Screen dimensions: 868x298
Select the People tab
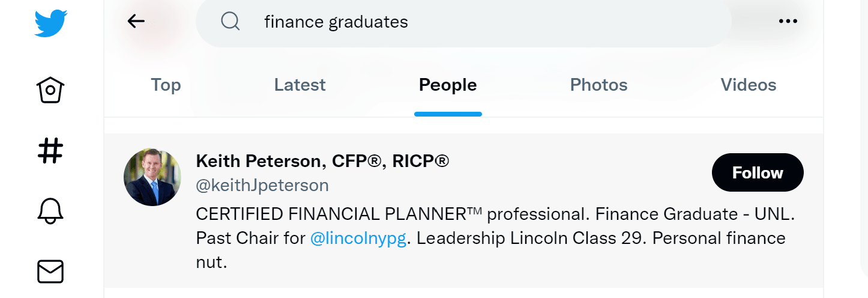[448, 85]
